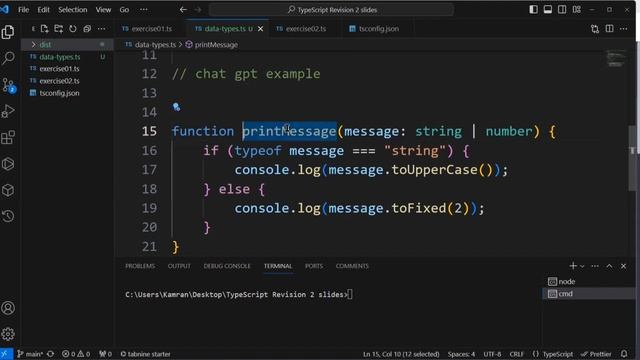Screen dimensions: 640x360
Task: Open the Explorer view in activity bar
Action: pos(8,32)
